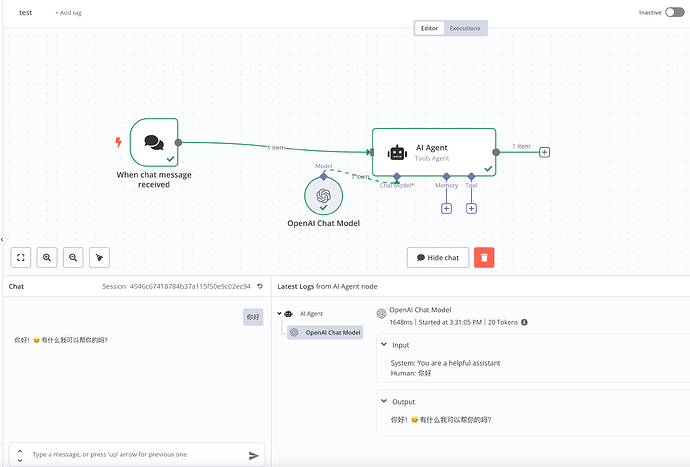This screenshot has height=467, width=690.
Task: Click the chat message input field
Action: [136, 454]
